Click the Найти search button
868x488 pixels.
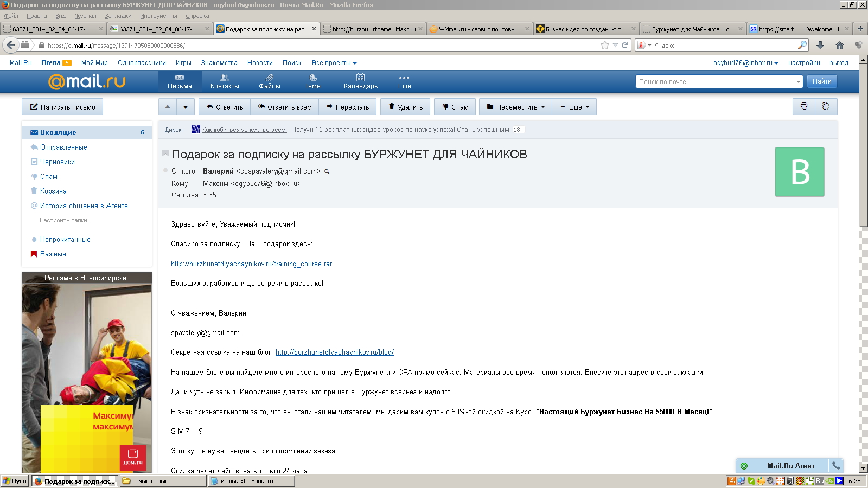[x=822, y=81]
